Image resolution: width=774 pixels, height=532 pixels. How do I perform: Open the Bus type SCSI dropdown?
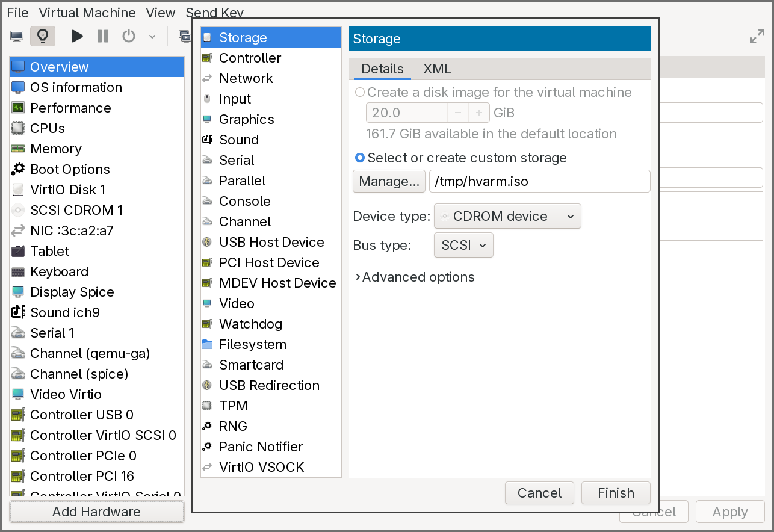pyautogui.click(x=463, y=246)
